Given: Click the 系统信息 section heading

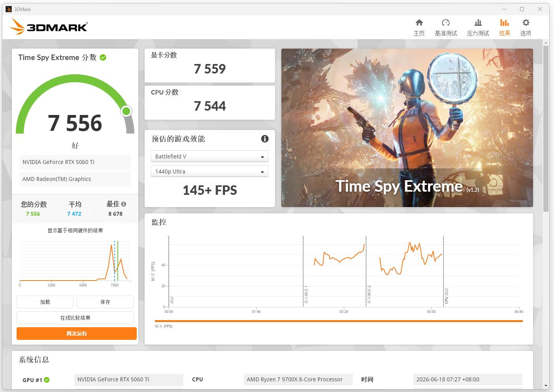Looking at the screenshot, I should (34, 360).
